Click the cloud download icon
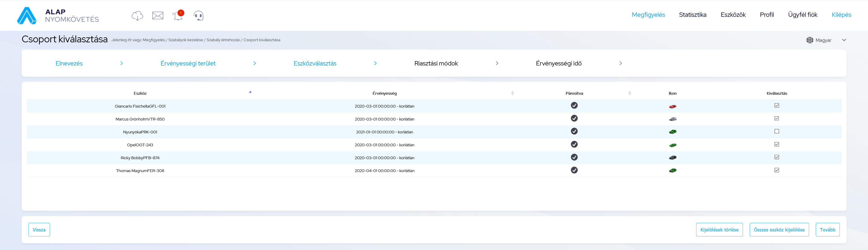This screenshot has width=868, height=250. pyautogui.click(x=137, y=16)
